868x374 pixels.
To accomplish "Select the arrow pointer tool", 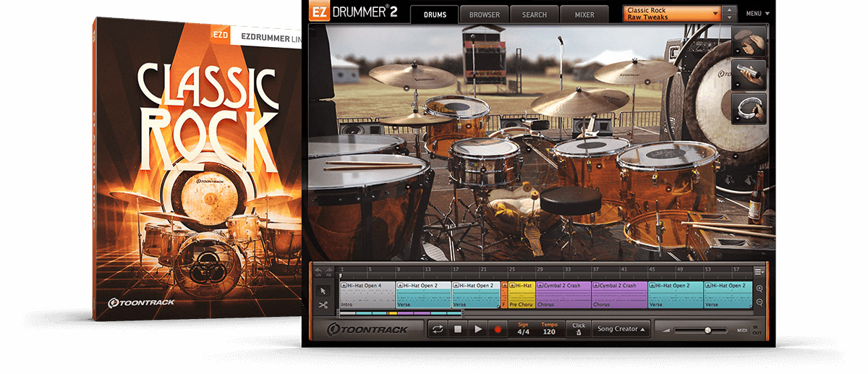I will click(x=323, y=290).
